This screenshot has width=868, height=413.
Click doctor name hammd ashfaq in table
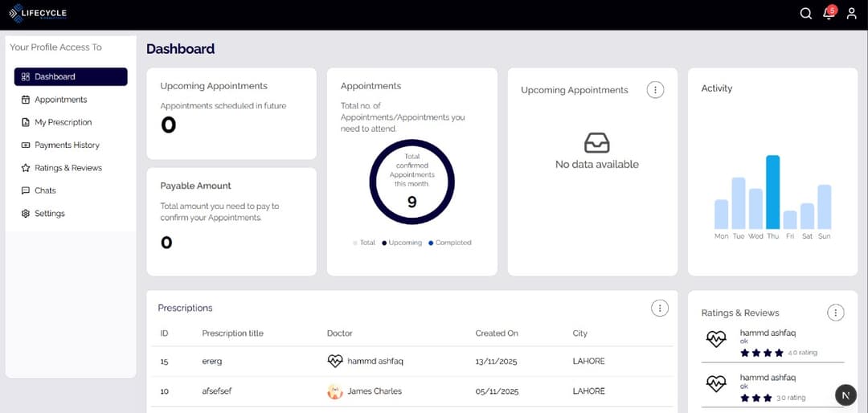pos(375,362)
